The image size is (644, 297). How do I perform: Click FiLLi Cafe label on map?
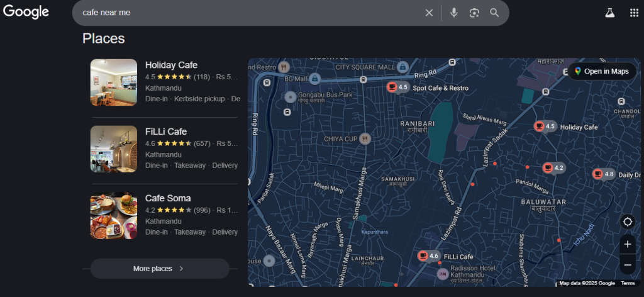tap(458, 257)
